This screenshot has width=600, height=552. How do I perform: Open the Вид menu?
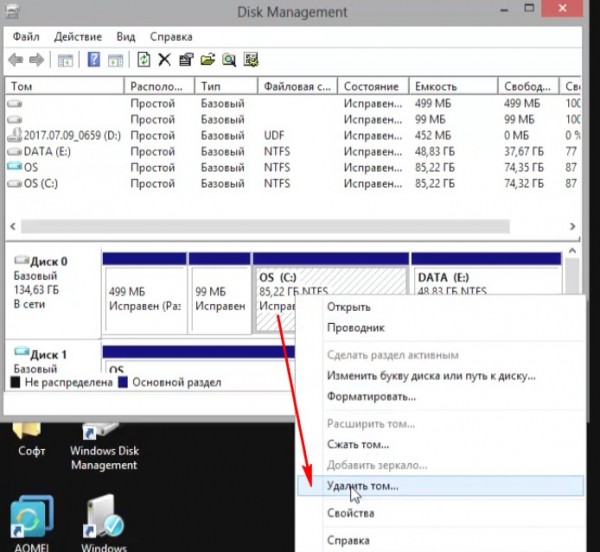point(126,37)
